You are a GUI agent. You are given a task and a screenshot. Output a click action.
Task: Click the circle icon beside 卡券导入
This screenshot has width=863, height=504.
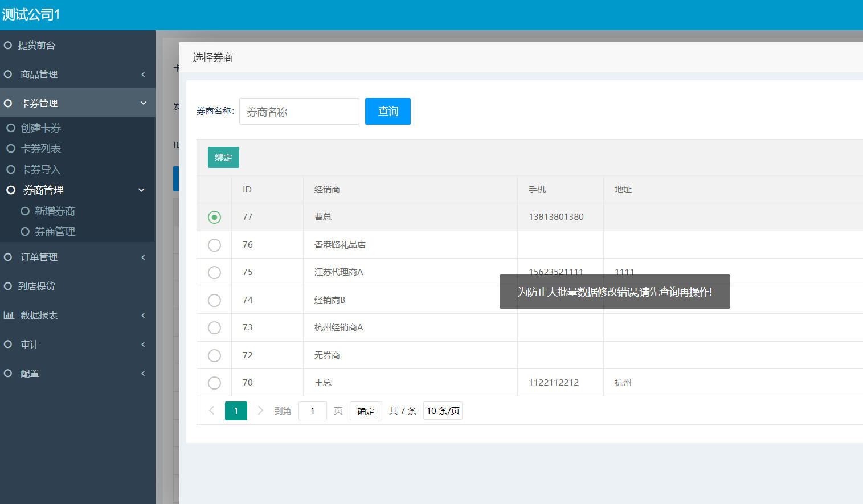[11, 170]
